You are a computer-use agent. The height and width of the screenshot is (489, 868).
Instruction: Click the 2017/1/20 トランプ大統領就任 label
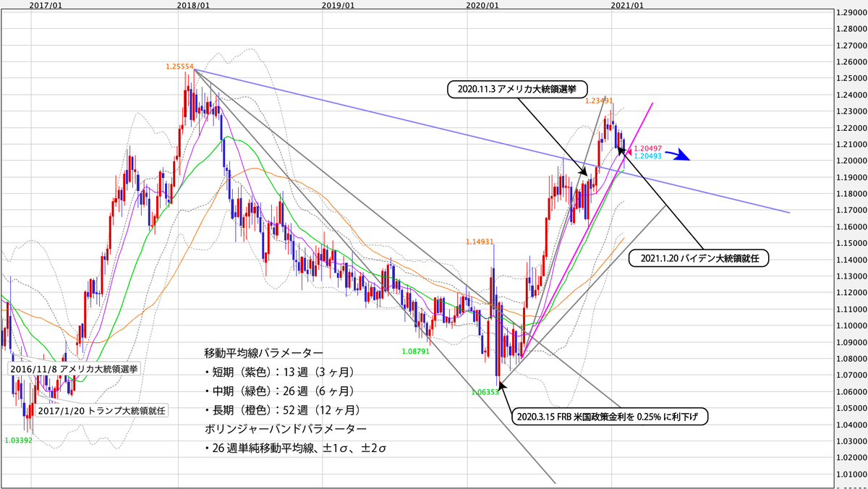click(x=102, y=410)
